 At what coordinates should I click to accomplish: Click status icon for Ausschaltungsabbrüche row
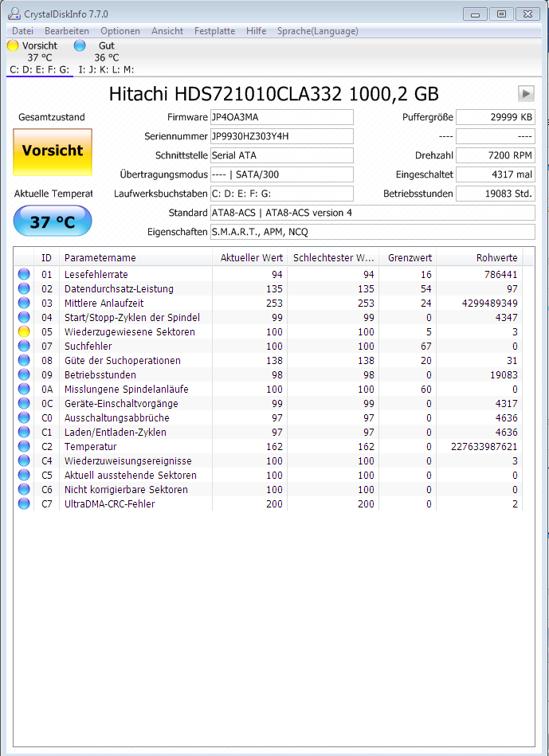(24, 417)
